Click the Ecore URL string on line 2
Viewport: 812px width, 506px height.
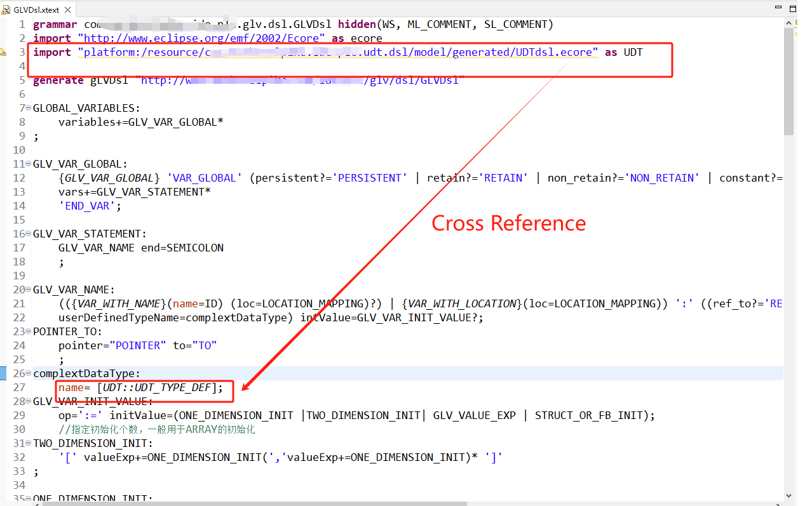click(x=201, y=38)
